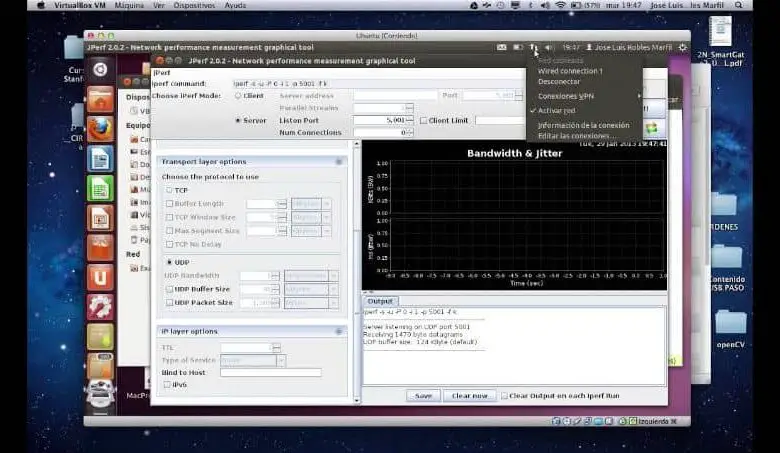The image size is (780, 453).
Task: Open the macOS Ayuda menu
Action: (x=235, y=5)
